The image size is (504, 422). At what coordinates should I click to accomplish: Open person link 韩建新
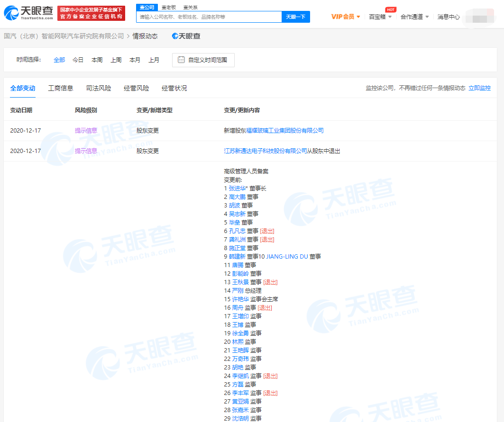click(x=237, y=256)
